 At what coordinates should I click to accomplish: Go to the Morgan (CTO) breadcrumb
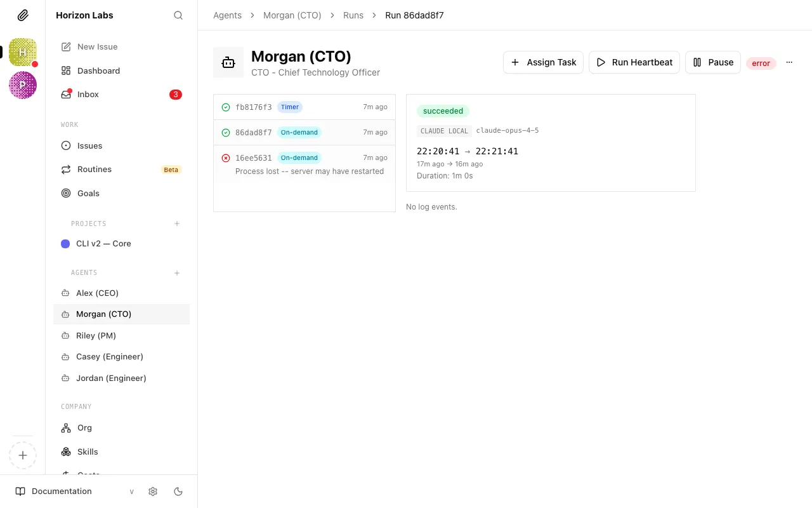coord(292,15)
